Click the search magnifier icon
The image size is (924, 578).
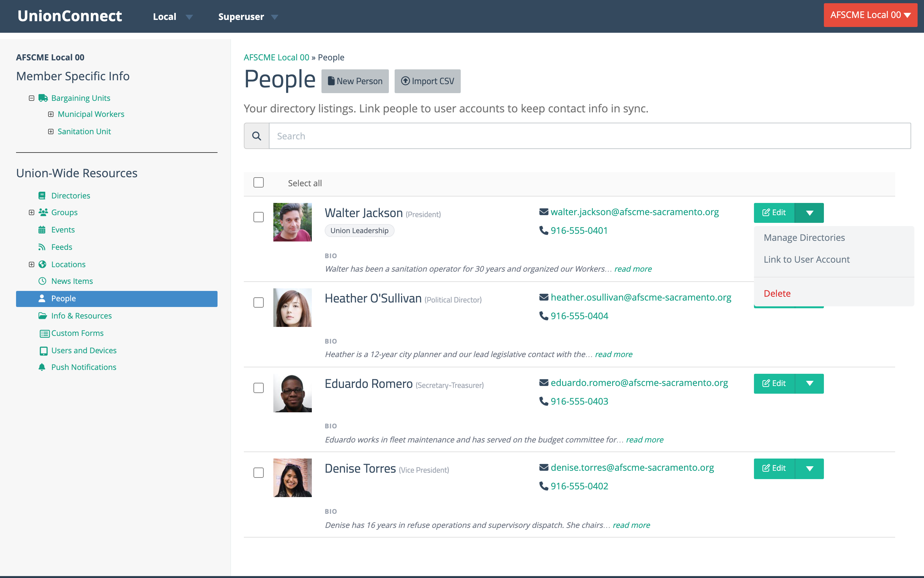pos(257,136)
